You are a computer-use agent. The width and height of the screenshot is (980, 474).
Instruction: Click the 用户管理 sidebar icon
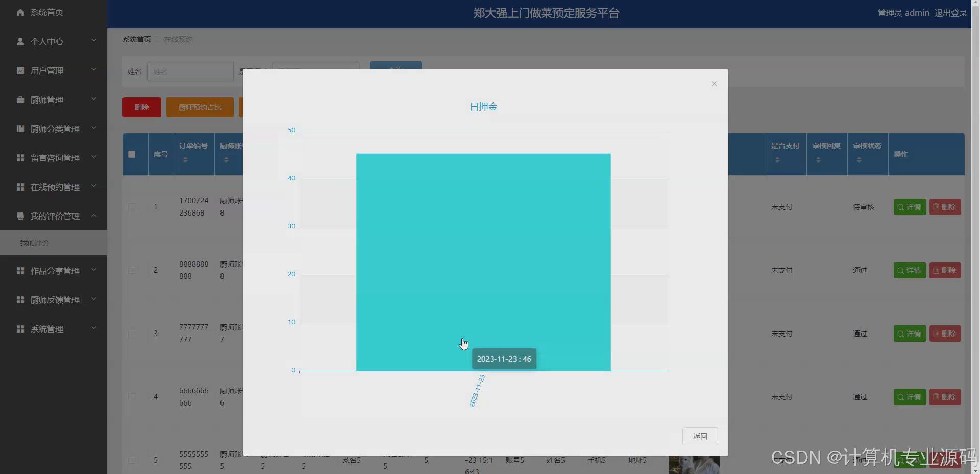click(x=20, y=70)
